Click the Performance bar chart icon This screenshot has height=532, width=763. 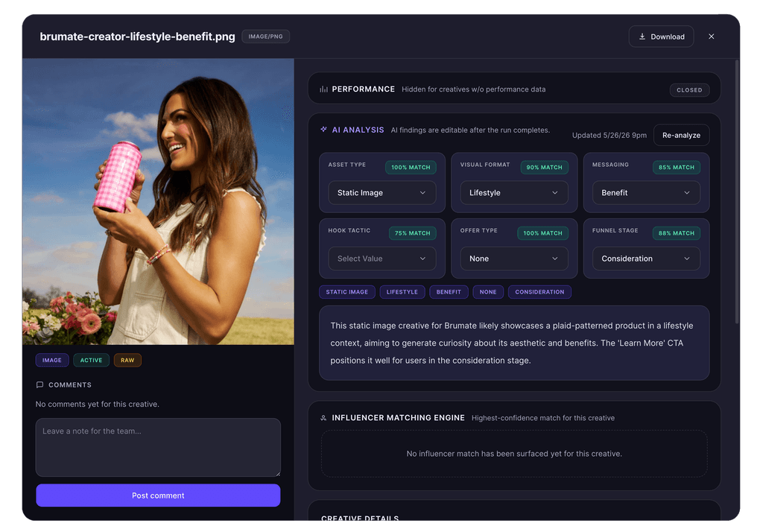point(323,89)
